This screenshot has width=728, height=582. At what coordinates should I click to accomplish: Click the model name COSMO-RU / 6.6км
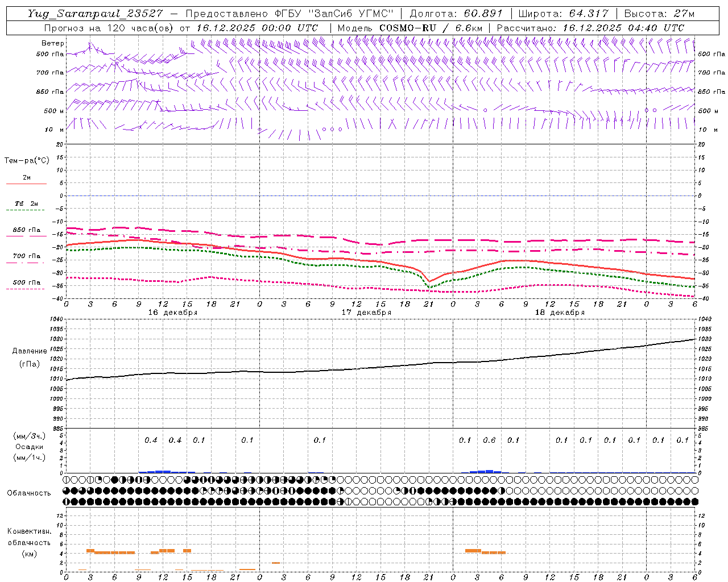point(431,28)
